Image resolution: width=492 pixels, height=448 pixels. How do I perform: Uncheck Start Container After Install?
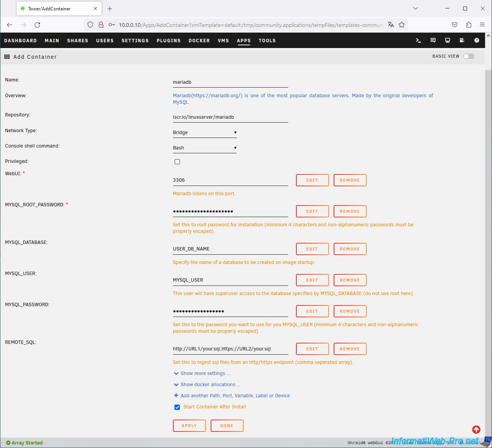point(177,407)
